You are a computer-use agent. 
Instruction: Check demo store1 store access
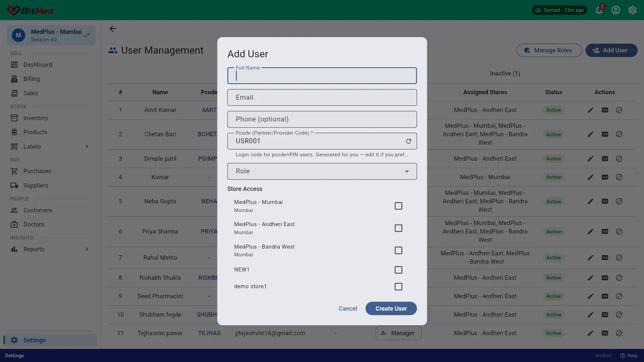[398, 287]
